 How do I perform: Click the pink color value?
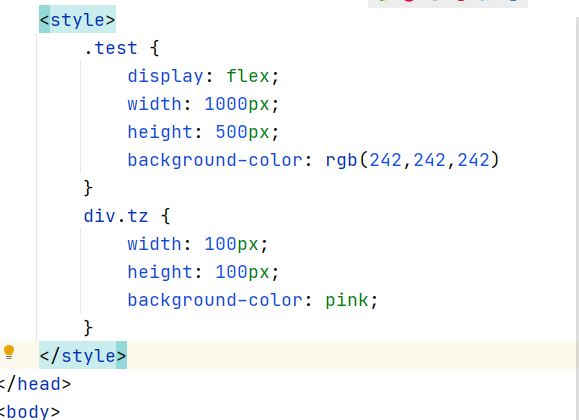(347, 300)
